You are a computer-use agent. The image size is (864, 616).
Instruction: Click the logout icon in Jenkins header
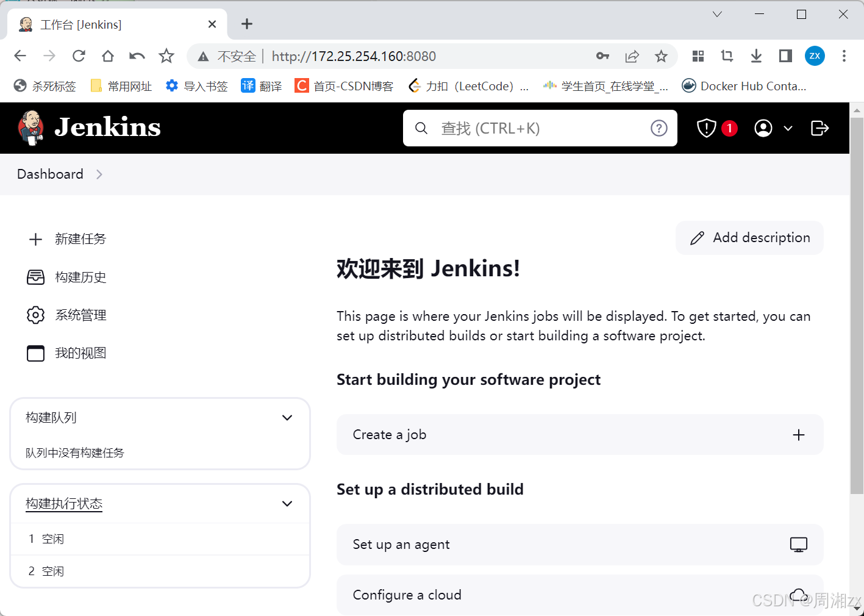pyautogui.click(x=819, y=128)
